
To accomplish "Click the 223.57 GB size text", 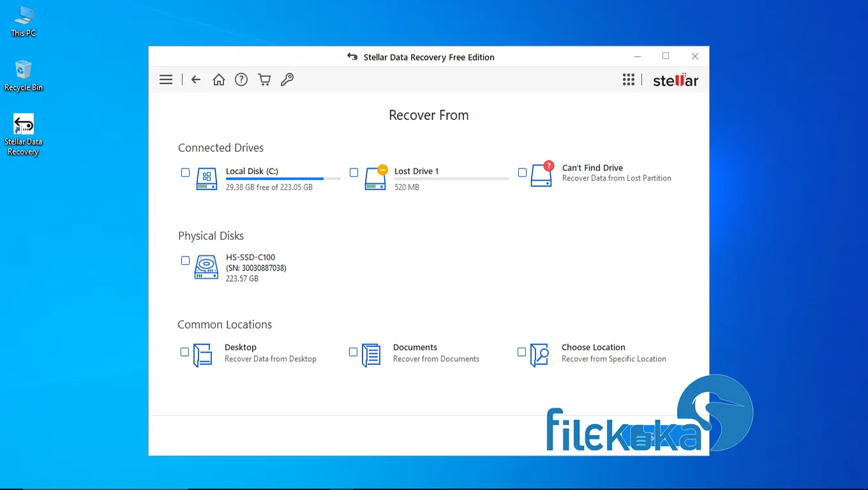I will pos(242,279).
